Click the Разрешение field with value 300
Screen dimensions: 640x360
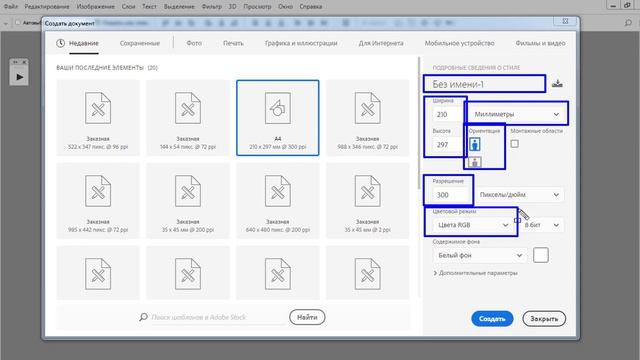(x=451, y=195)
